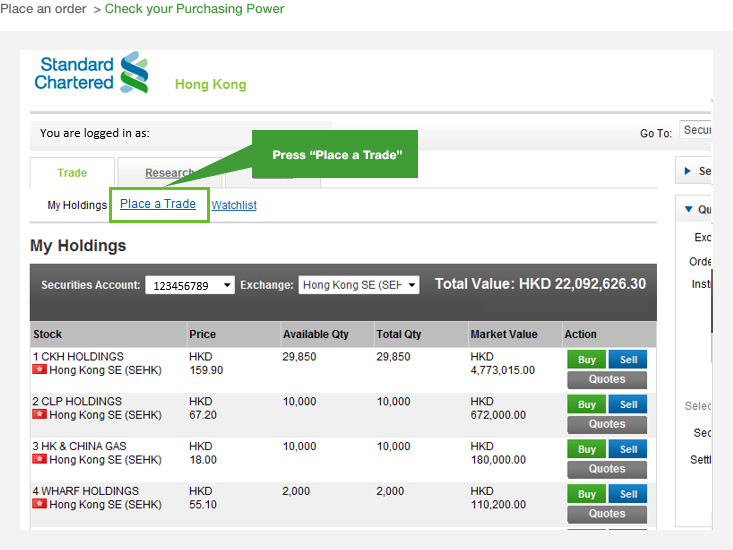Expand the collapsed Se side panel arrow
733x550 pixels.
point(688,171)
